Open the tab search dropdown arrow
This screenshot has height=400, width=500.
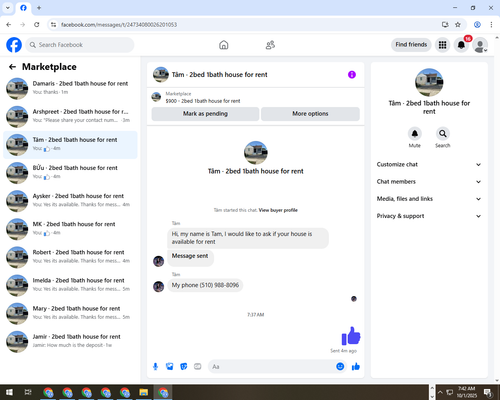(8, 8)
